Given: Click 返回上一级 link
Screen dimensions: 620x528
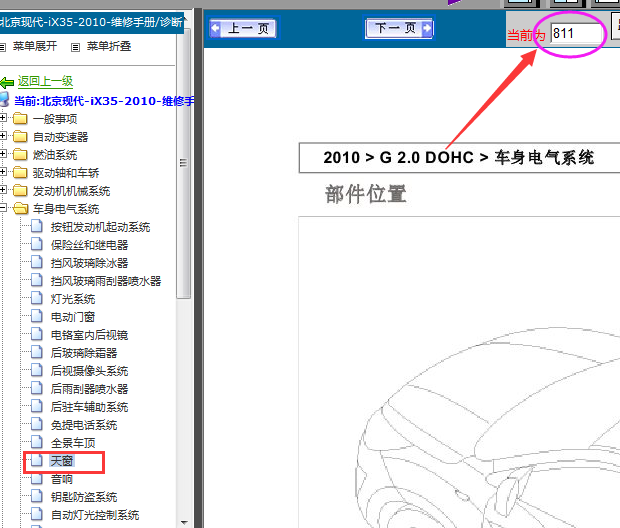Looking at the screenshot, I should [45, 81].
